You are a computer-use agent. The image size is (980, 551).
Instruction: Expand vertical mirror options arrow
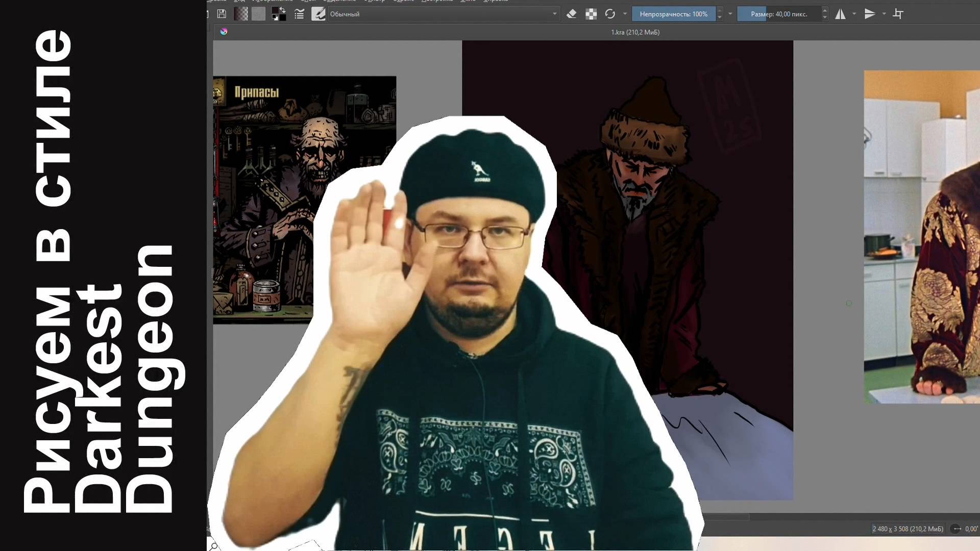click(x=884, y=14)
